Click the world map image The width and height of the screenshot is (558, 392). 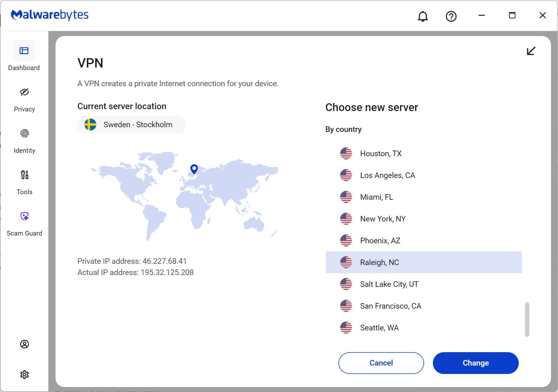pos(184,196)
